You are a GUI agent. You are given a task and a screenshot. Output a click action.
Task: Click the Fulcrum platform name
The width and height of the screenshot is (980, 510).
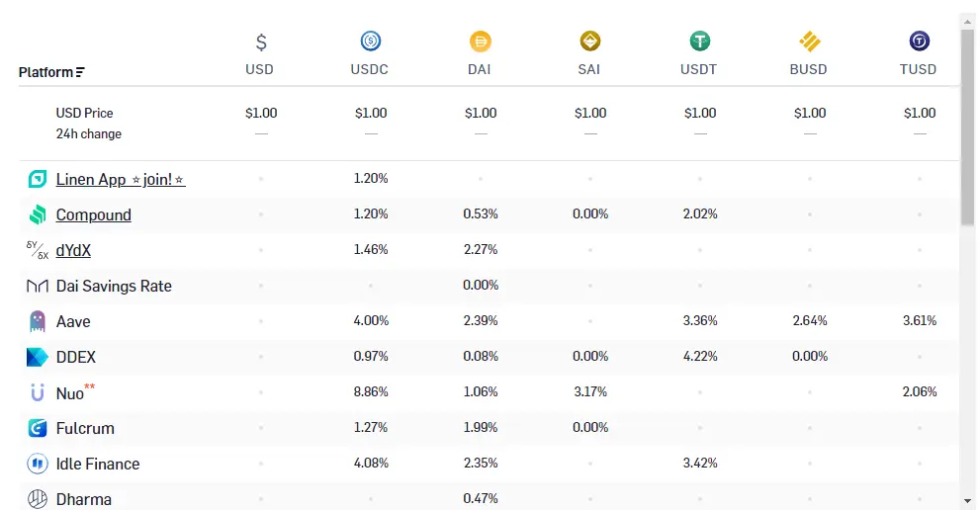[85, 429]
